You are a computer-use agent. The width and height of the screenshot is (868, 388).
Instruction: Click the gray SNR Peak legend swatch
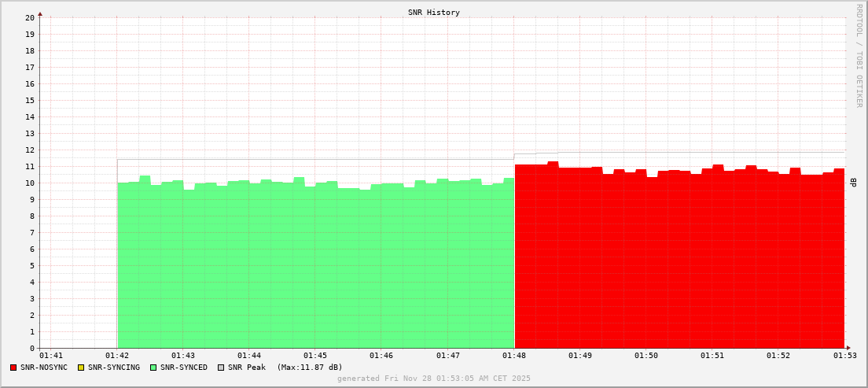click(221, 368)
